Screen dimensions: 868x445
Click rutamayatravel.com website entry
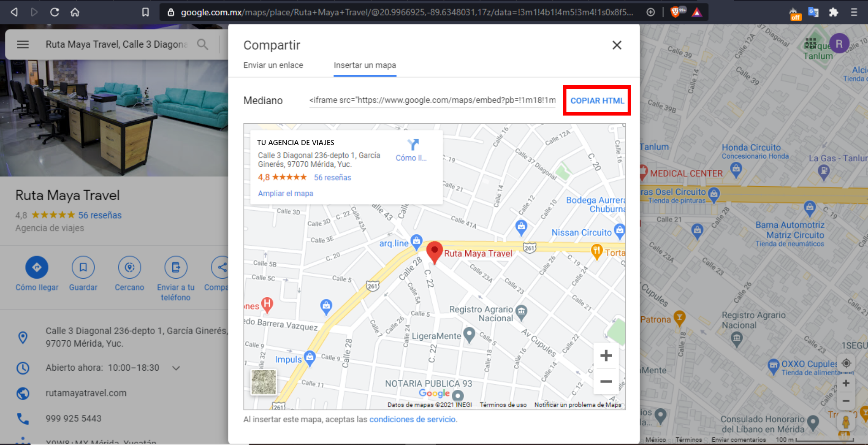(x=86, y=393)
